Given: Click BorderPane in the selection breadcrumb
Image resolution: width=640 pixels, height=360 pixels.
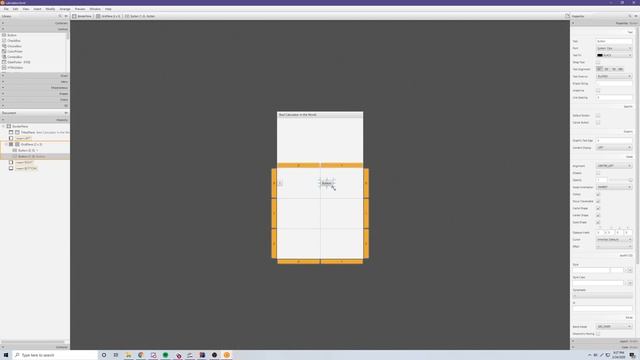Looking at the screenshot, I should 82,16.
